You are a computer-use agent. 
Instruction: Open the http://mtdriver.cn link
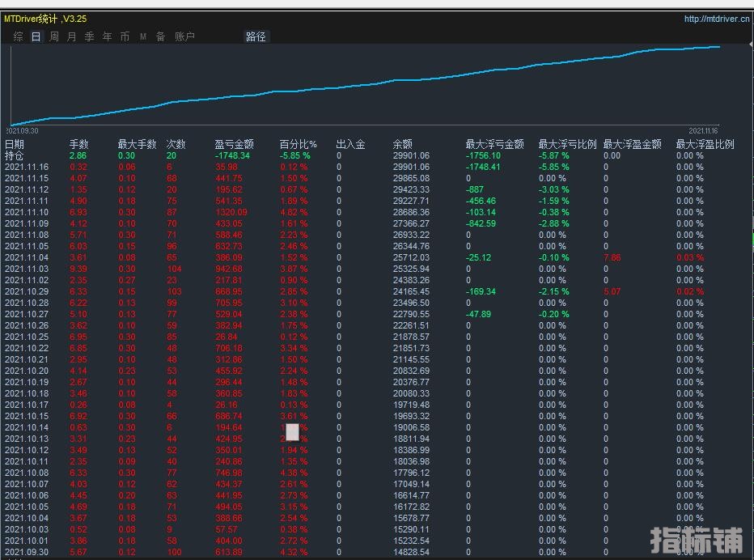coord(717,19)
